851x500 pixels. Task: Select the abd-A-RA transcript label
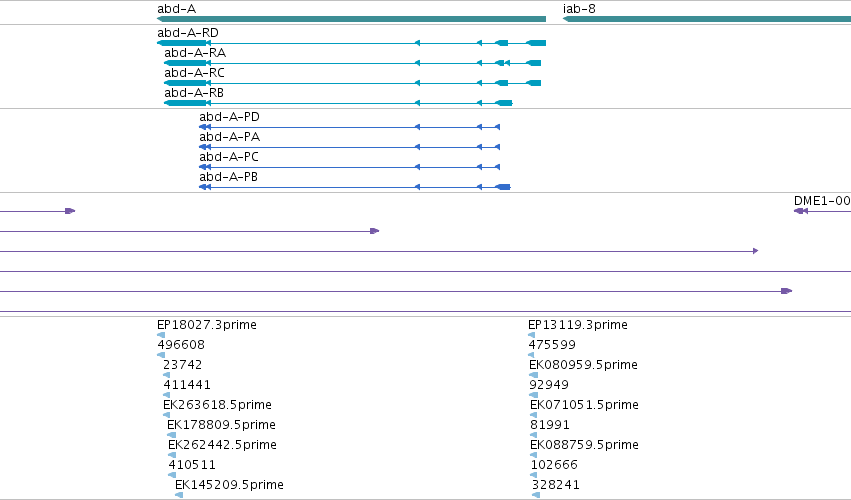point(195,53)
